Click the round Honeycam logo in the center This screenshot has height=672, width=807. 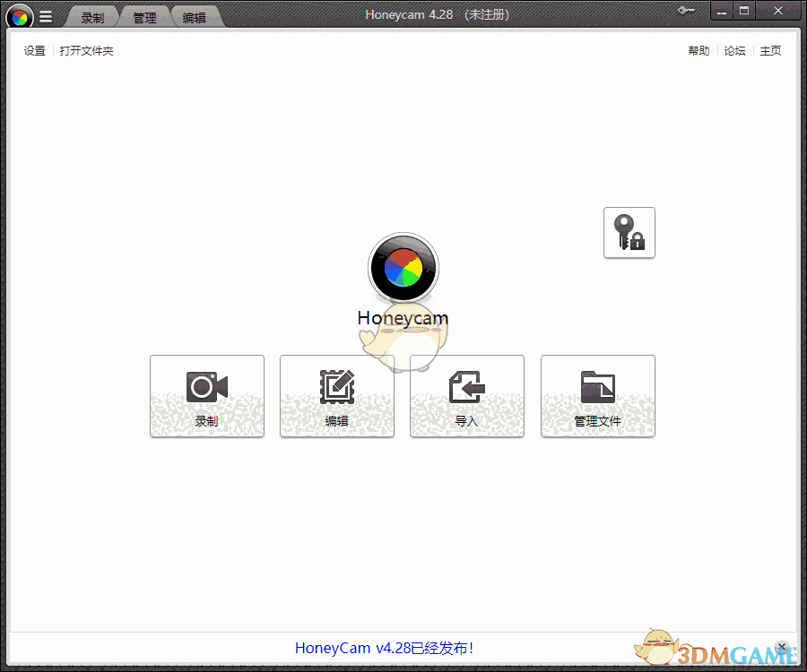pos(403,266)
